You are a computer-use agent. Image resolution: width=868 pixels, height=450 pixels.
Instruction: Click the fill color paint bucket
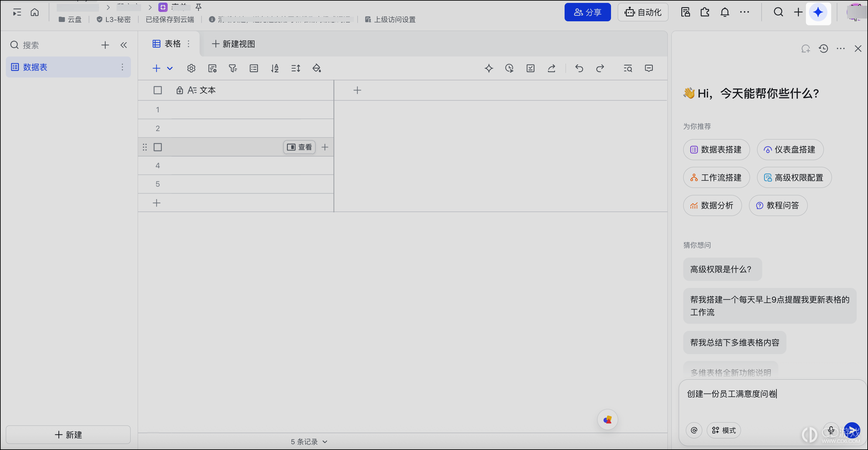tap(316, 68)
